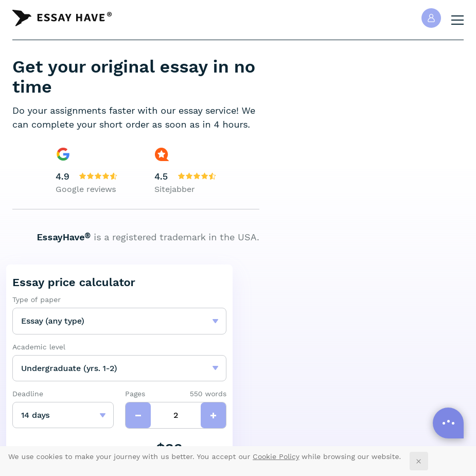
Task: Click the Sitejabber star rating
Action: (197, 176)
